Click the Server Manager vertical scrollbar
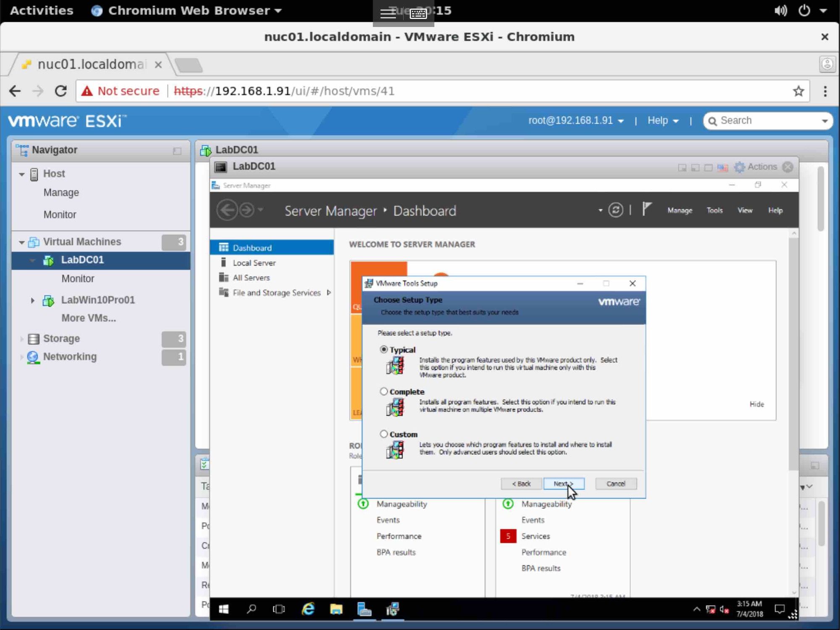This screenshot has width=840, height=630. click(x=793, y=353)
